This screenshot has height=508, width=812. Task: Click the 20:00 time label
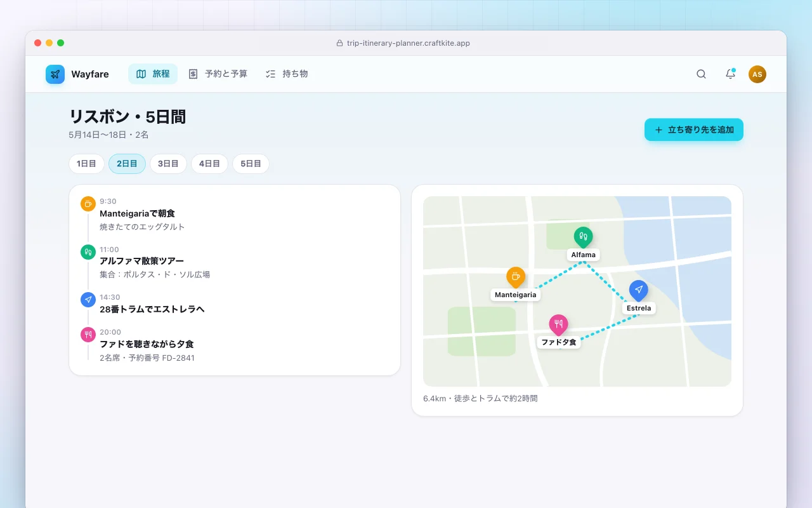tap(110, 332)
